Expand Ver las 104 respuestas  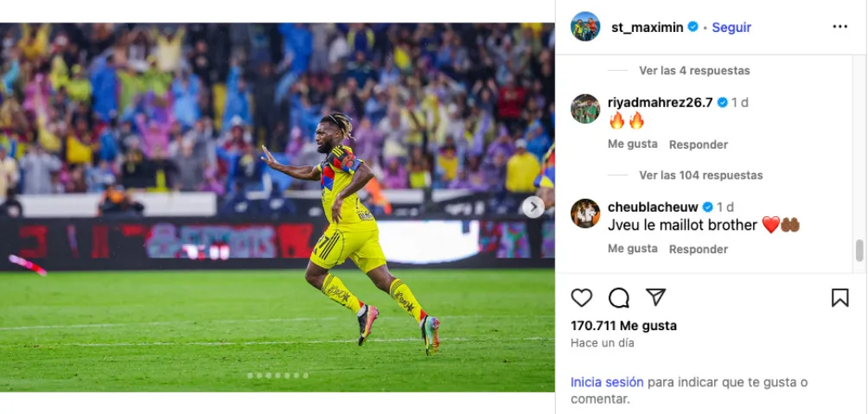coord(701,175)
